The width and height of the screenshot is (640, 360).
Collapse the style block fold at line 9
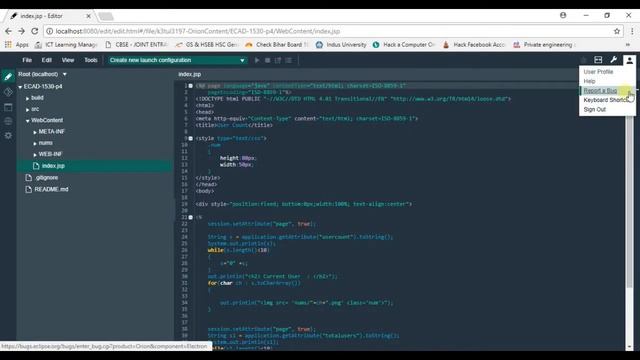tap(191, 138)
